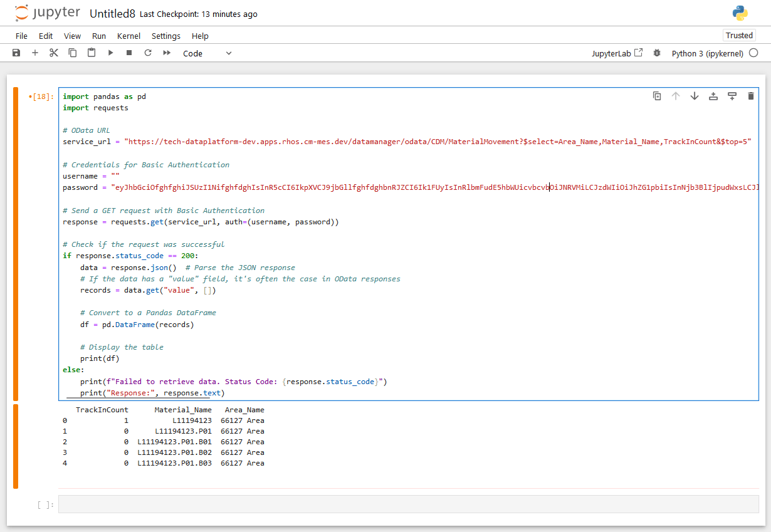
Task: Cut the selected cell using the scissors icon
Action: coord(54,53)
